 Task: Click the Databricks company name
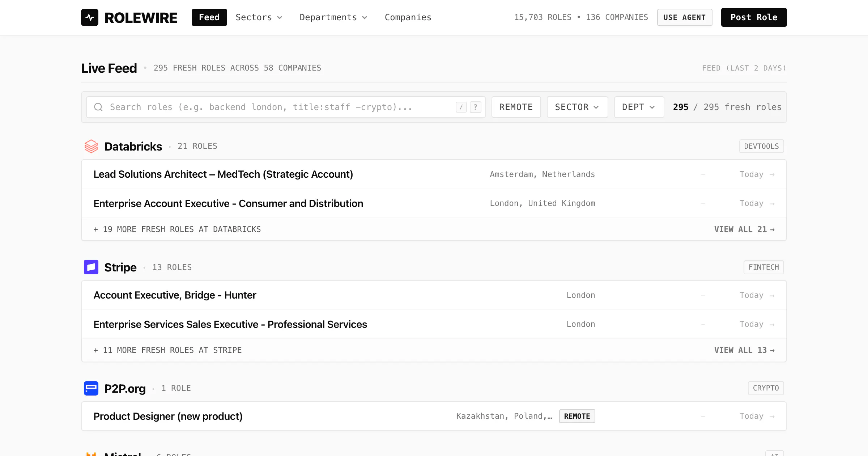[133, 147]
